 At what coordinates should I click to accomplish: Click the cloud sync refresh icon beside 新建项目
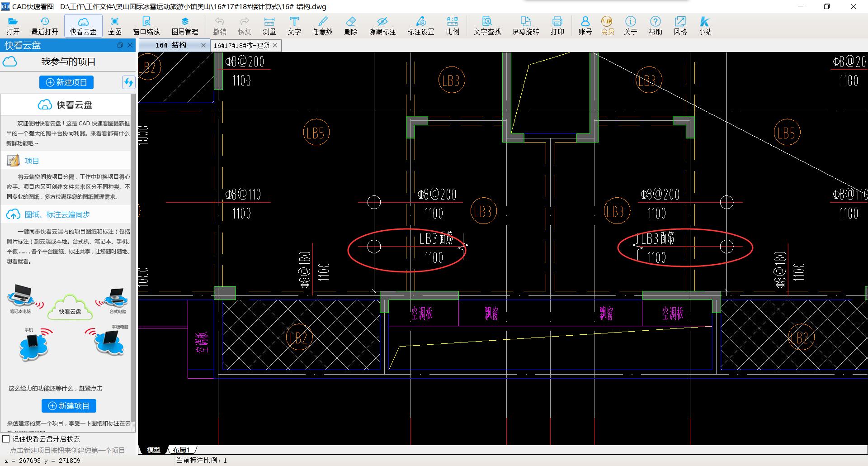click(x=129, y=82)
